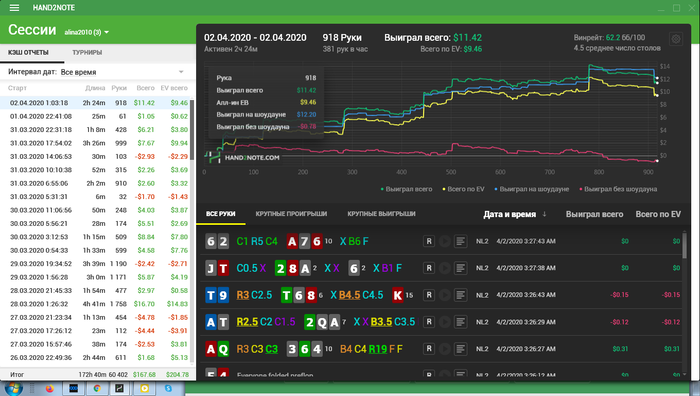Play the J T hand with play icon
Screen dimensions: 700x396
pos(444,268)
